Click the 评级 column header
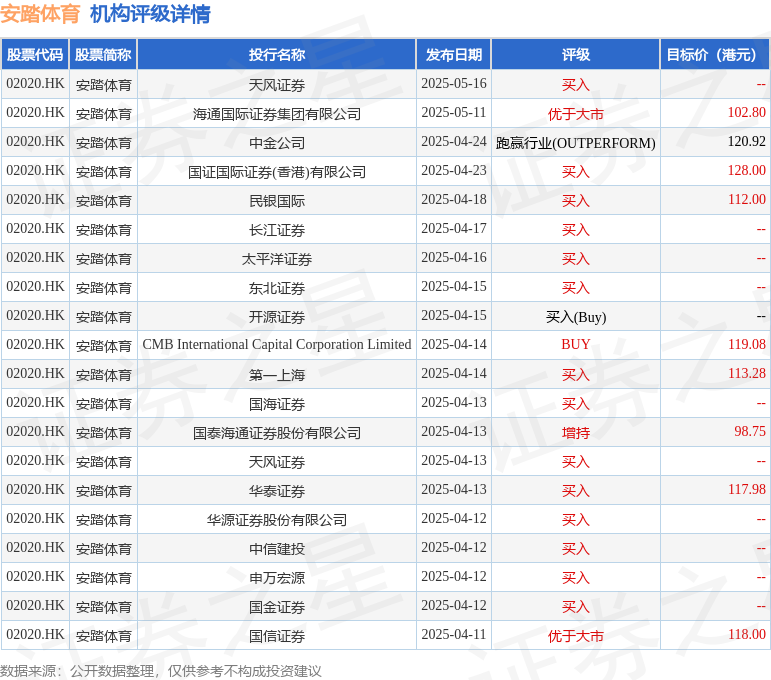Image resolution: width=771 pixels, height=680 pixels. (x=576, y=54)
